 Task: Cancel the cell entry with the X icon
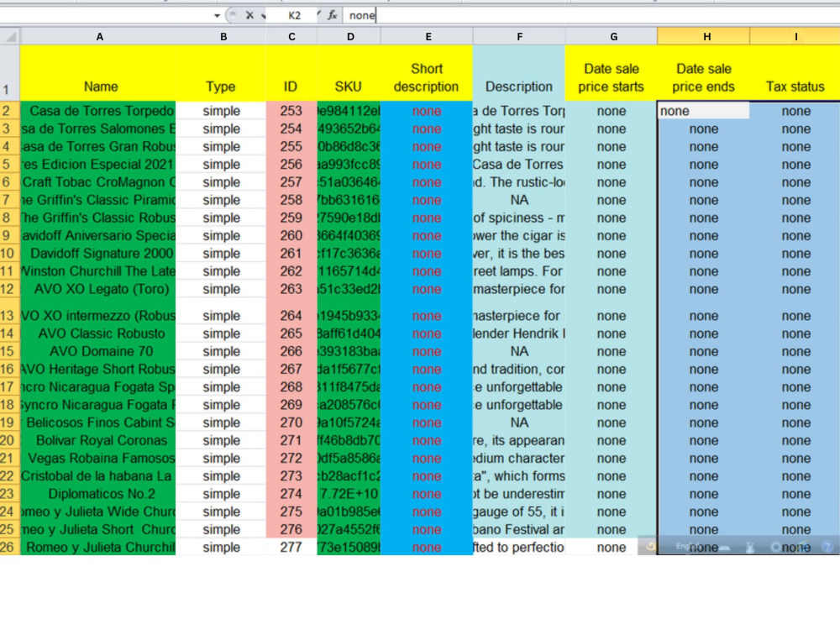(x=249, y=15)
